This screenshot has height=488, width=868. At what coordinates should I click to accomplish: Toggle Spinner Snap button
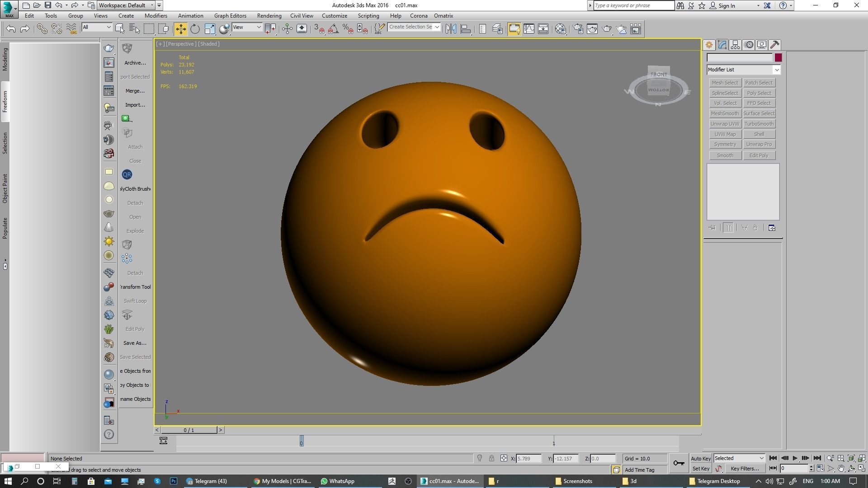363,29
